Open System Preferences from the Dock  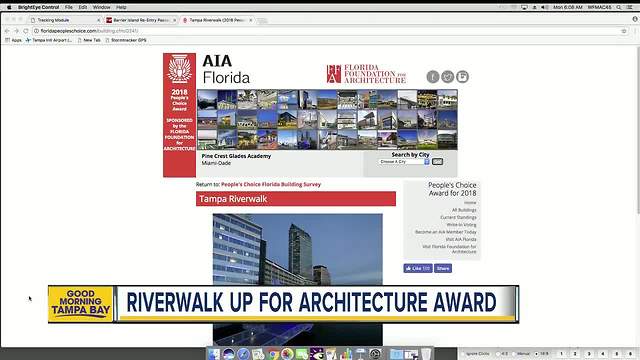click(376, 354)
